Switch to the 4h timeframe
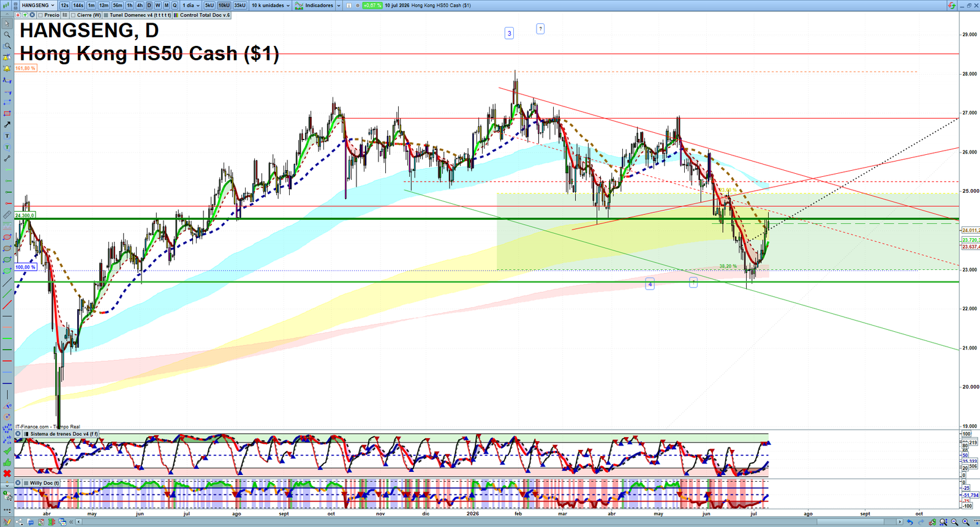Image resolution: width=980 pixels, height=527 pixels. point(140,6)
